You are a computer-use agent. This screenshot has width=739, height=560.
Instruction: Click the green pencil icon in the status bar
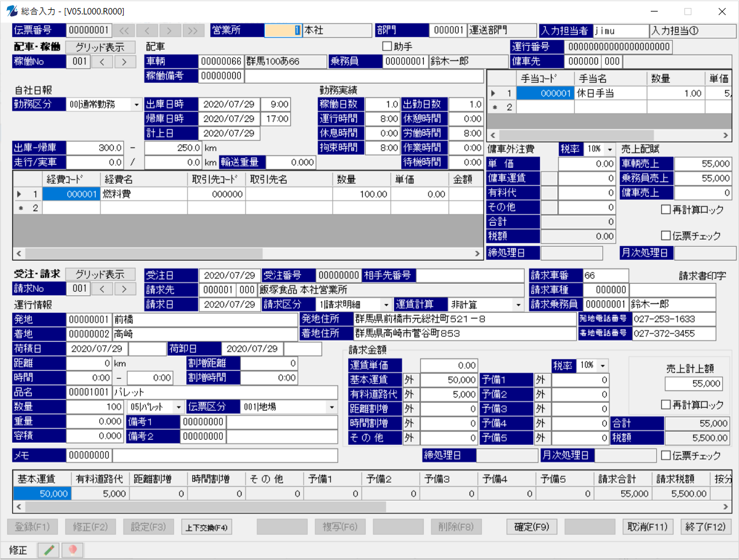pyautogui.click(x=49, y=550)
